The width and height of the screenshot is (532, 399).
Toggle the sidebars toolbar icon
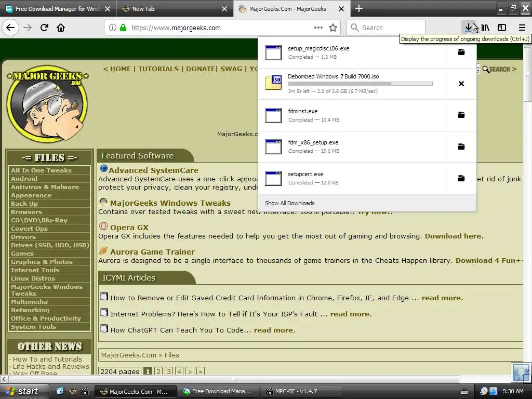point(502,28)
